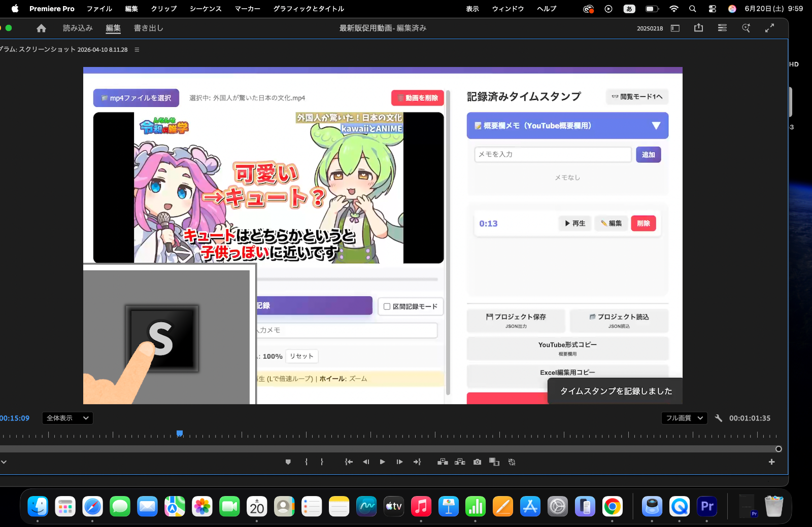
Task: Open Creative Cloud from the menu bar
Action: pos(588,9)
